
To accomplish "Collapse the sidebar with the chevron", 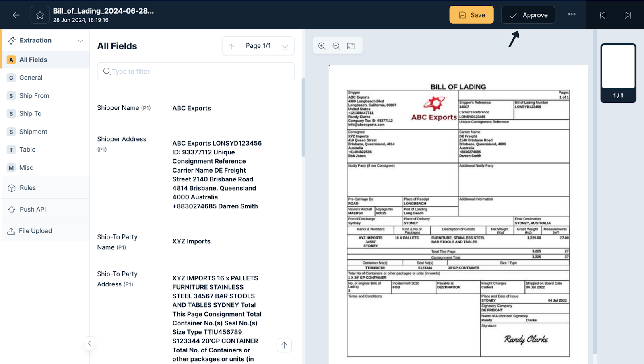I will (90, 343).
